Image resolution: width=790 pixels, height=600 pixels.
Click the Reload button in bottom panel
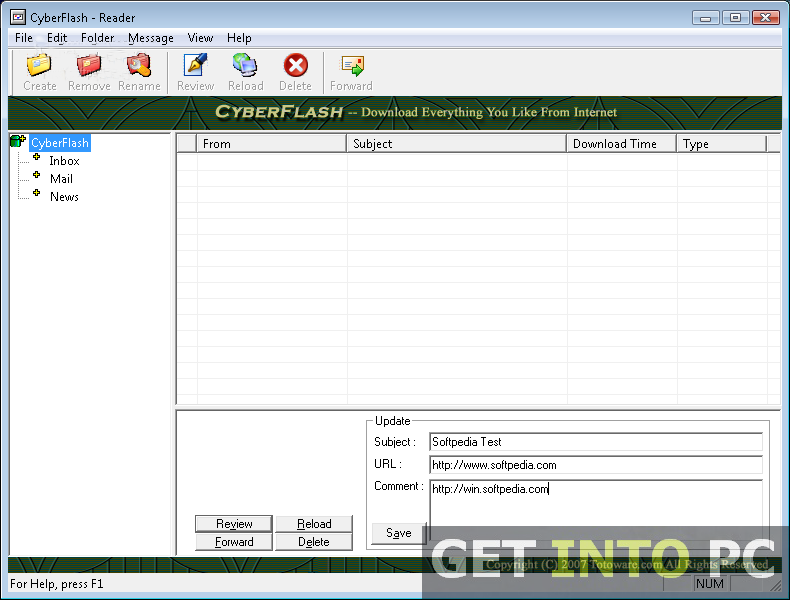[x=314, y=524]
